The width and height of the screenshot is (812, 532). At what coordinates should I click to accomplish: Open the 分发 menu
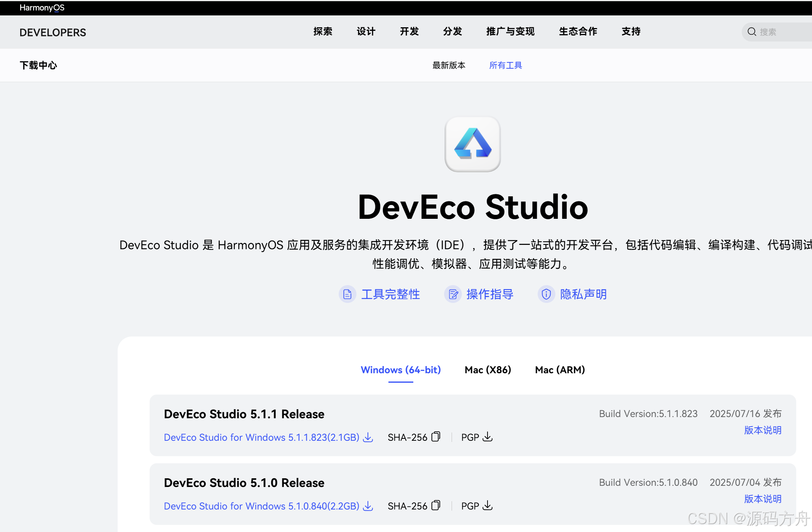click(x=452, y=32)
